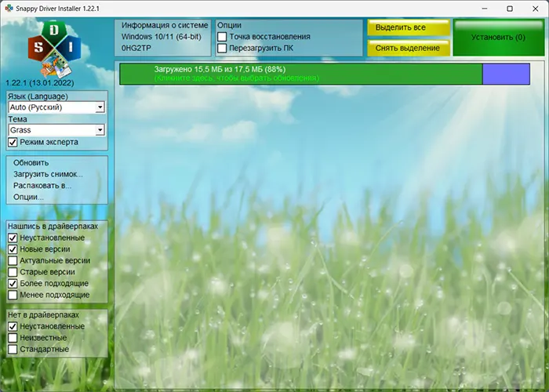This screenshot has width=549, height=392.
Task: Click the SDI hexagon logo
Action: (54, 49)
